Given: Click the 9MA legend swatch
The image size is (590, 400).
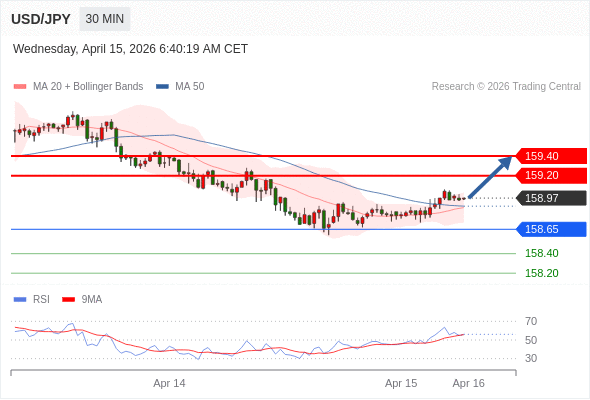Looking at the screenshot, I should click(68, 300).
